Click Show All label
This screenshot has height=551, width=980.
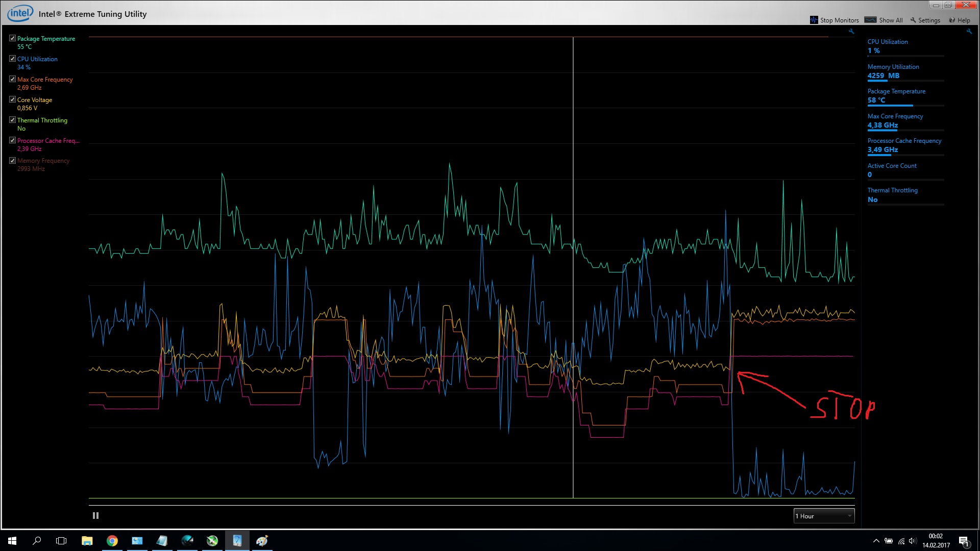[x=891, y=20]
